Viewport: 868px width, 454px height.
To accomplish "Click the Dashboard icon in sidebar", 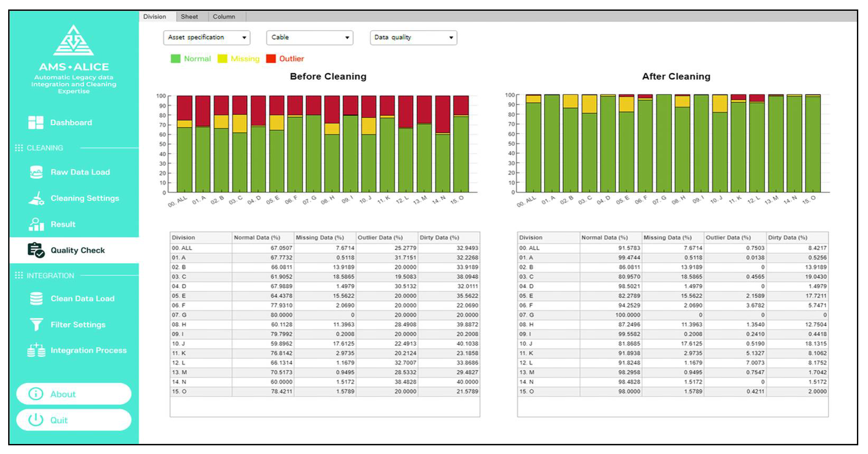I will pyautogui.click(x=36, y=122).
